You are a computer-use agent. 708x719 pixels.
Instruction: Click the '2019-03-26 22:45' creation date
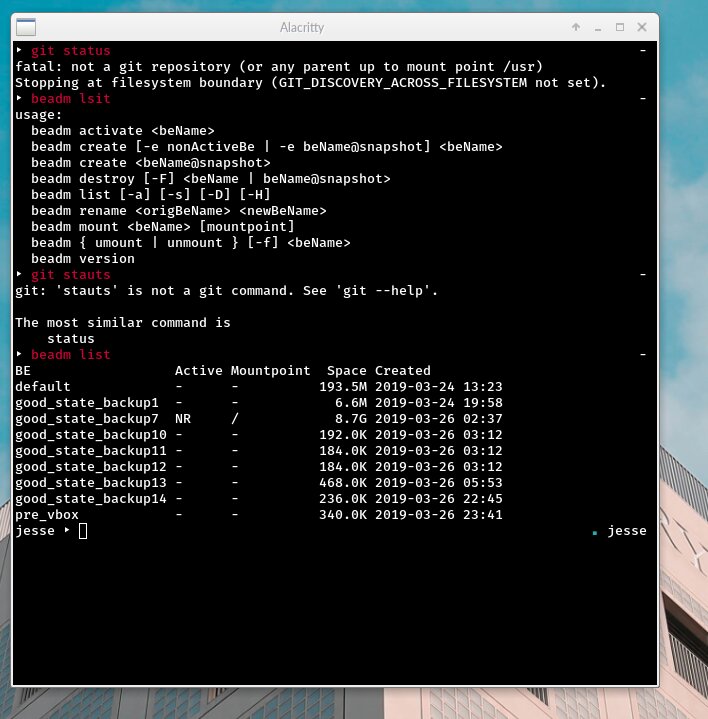coord(438,499)
